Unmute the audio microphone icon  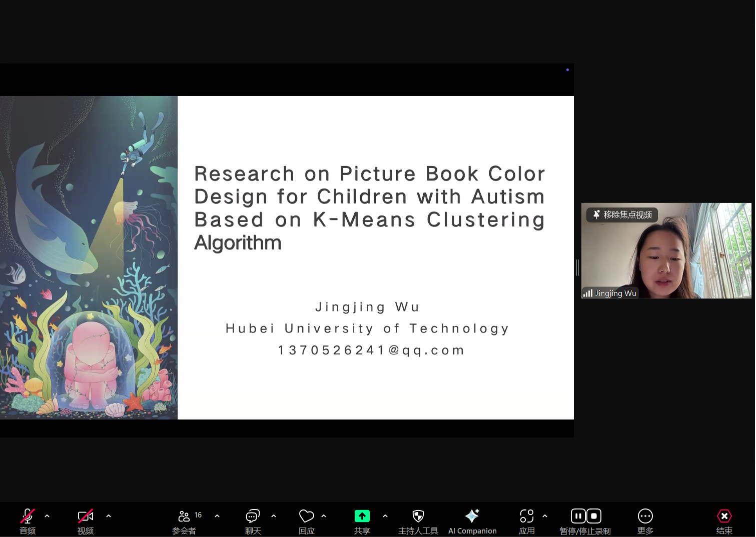coord(28,515)
